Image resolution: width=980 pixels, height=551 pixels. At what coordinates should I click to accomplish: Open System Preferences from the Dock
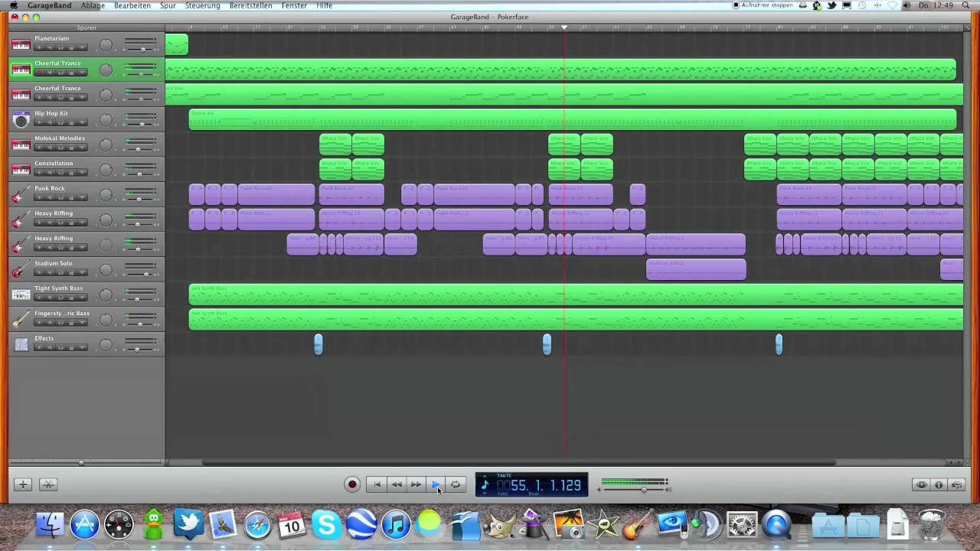coord(741,525)
